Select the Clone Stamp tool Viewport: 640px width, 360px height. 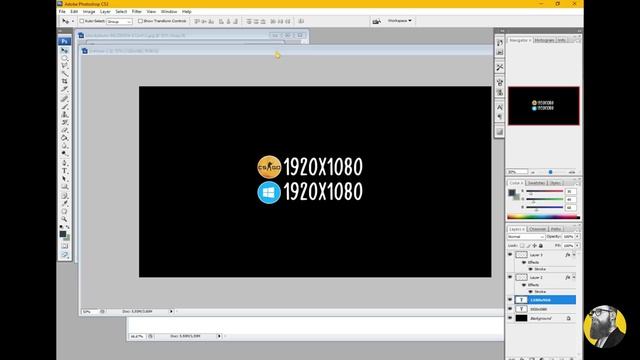click(64, 115)
